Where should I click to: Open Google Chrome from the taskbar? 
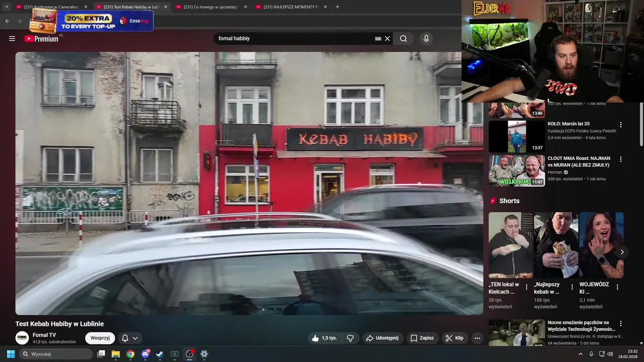coord(130,354)
